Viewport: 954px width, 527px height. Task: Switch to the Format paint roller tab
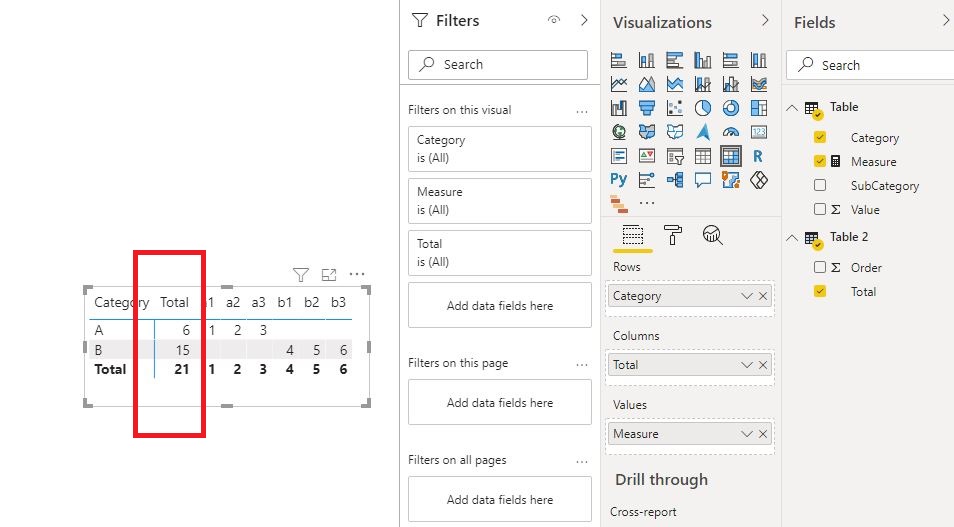pyautogui.click(x=672, y=235)
